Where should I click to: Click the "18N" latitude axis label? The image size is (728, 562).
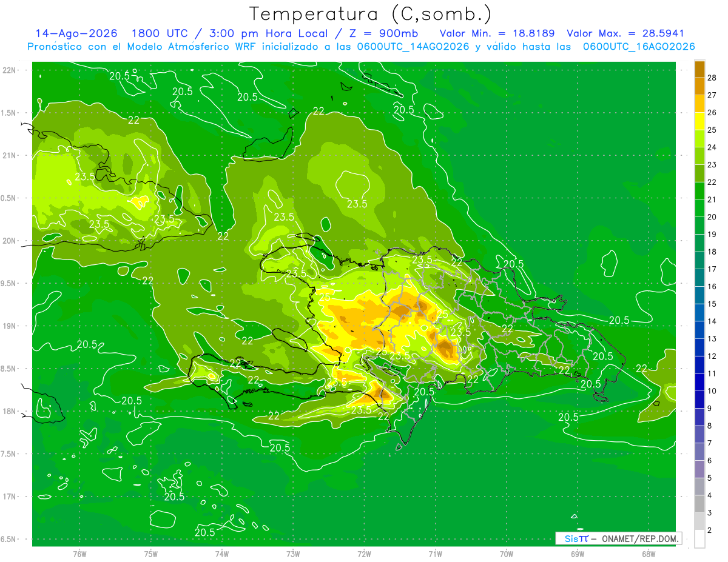click(8, 412)
